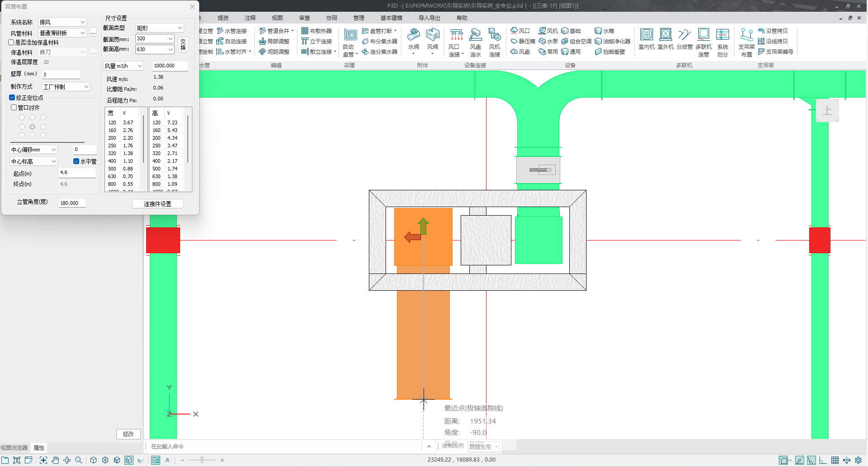The height and width of the screenshot is (467, 868).
Task: Open the 支吊架布置 hanger layout tool
Action: 746,35
